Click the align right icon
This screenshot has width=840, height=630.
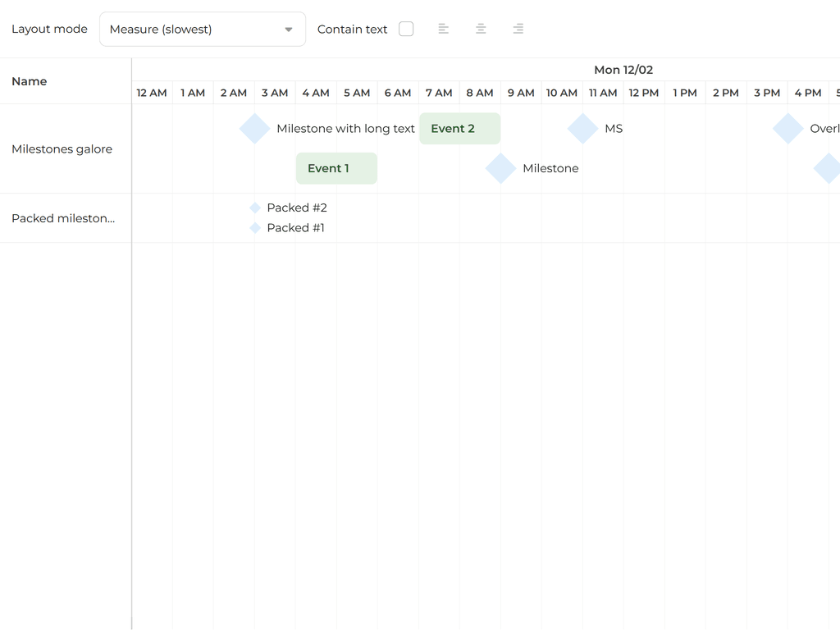(518, 29)
